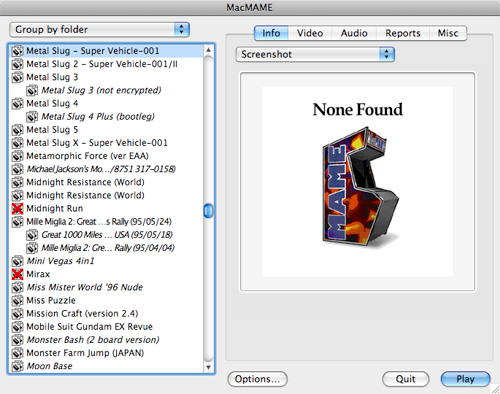Switch to the Info tab
The image size is (500, 394).
pyautogui.click(x=271, y=33)
